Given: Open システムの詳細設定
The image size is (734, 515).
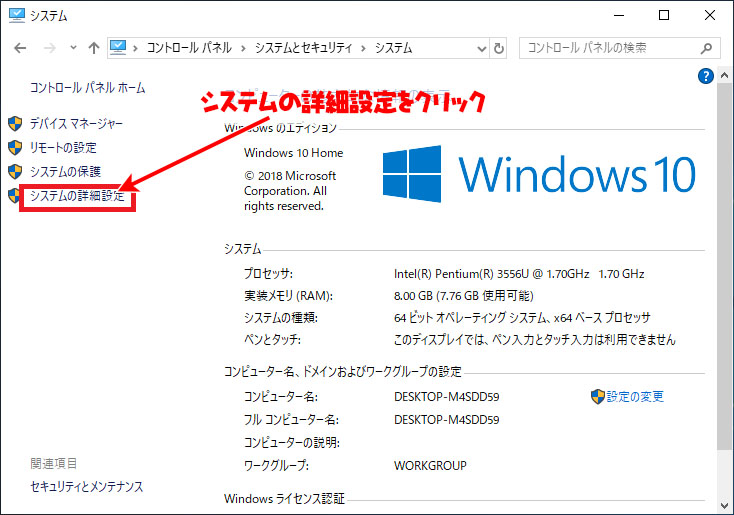Looking at the screenshot, I should point(77,196).
